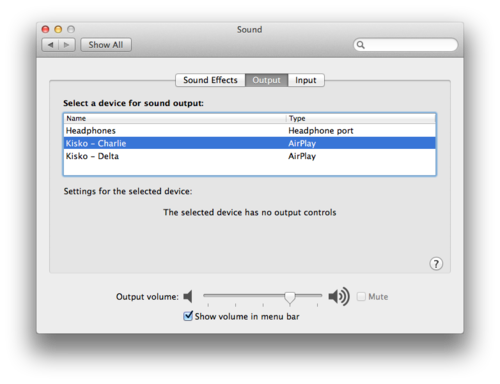Pick Kisko – Delta from device list
The height and width of the screenshot is (384, 500).
pos(250,156)
